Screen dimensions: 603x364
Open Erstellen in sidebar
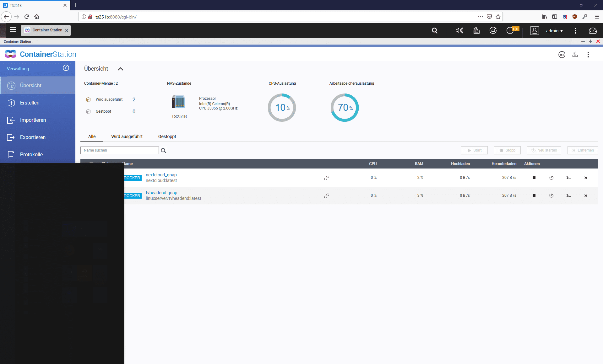coord(30,103)
